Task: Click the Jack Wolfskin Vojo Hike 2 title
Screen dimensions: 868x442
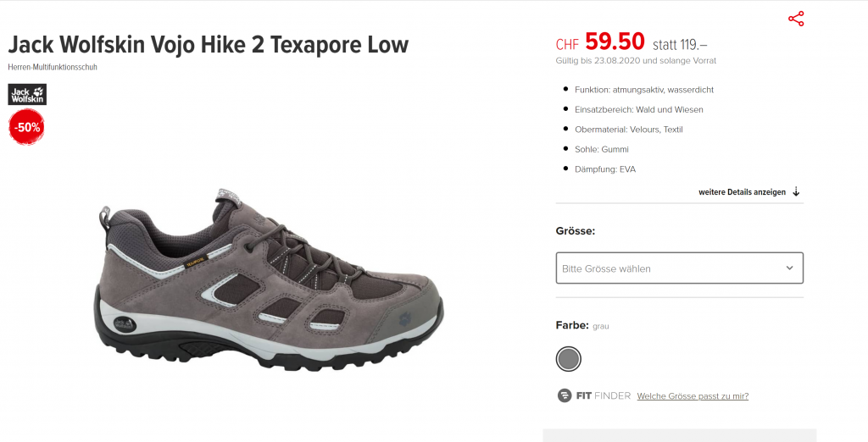Action: click(209, 44)
